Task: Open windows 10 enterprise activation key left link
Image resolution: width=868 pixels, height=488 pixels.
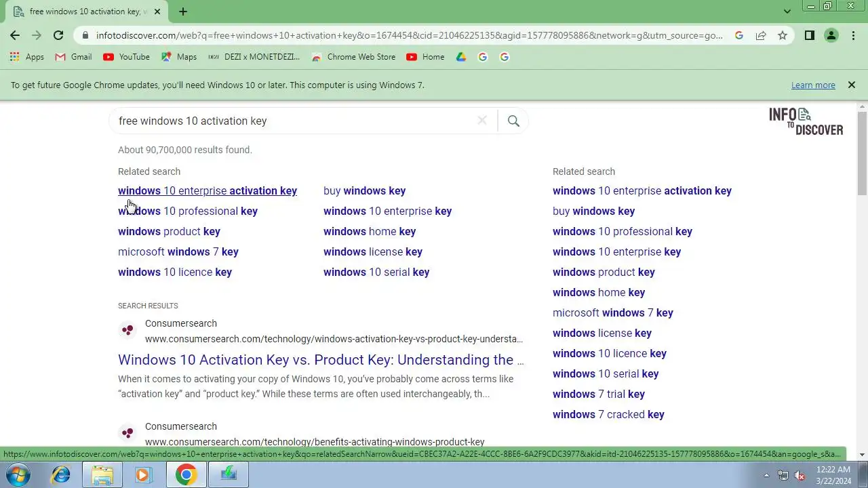Action: tap(208, 191)
